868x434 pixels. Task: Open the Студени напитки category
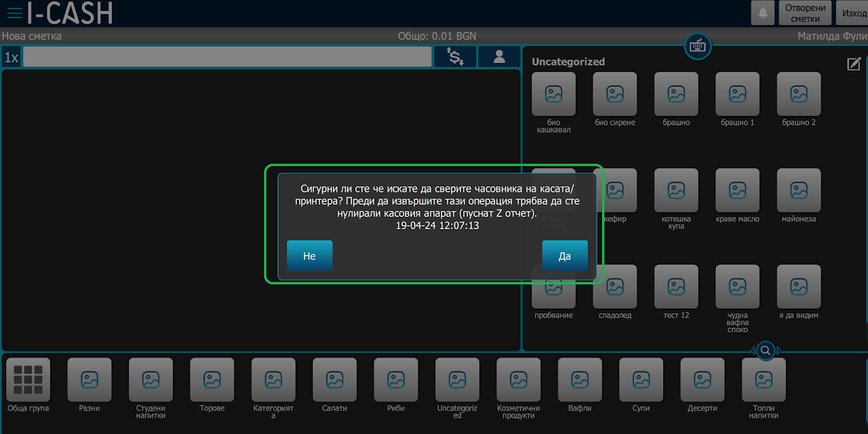[x=151, y=380]
